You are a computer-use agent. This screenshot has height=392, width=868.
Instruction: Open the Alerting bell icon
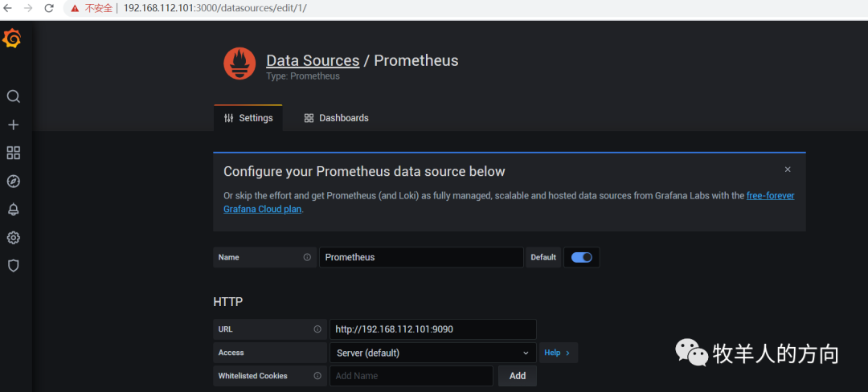click(14, 210)
